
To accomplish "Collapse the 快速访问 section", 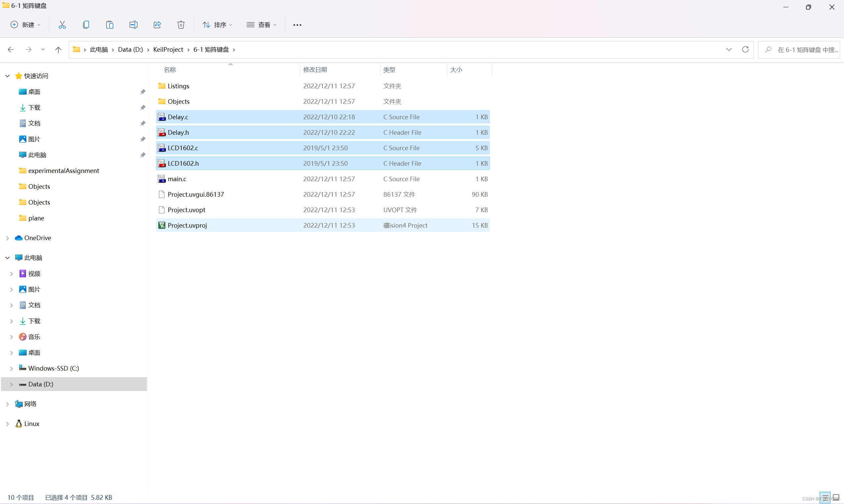I will tap(8, 76).
